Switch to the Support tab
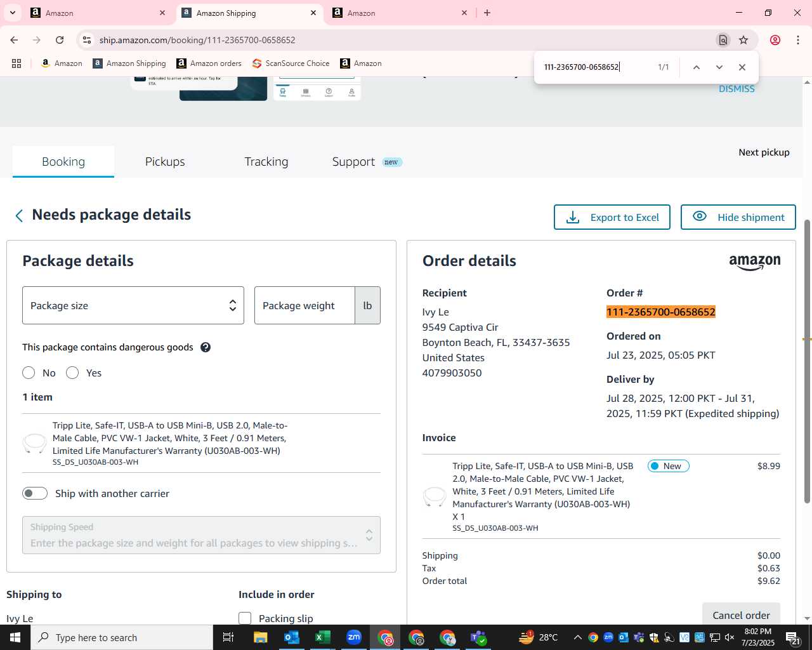This screenshot has height=650, width=812. (x=367, y=162)
